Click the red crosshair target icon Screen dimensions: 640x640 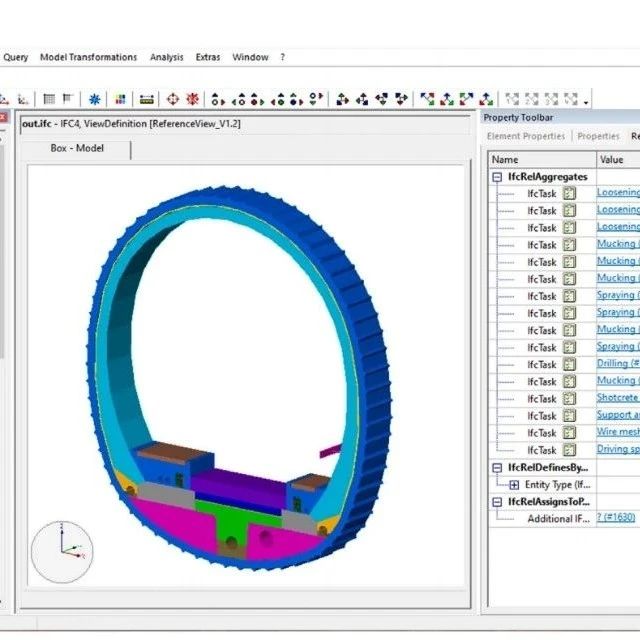tap(172, 99)
